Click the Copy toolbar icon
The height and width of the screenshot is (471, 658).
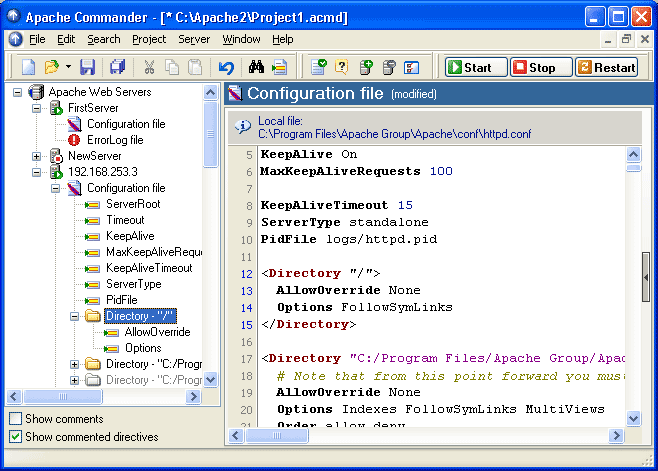(x=172, y=67)
